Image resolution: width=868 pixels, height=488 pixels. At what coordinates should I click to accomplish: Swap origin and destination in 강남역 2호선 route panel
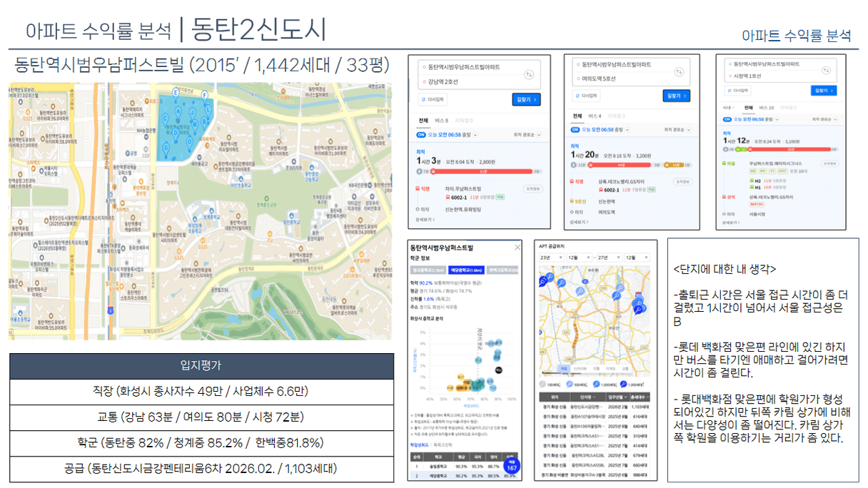(529, 74)
